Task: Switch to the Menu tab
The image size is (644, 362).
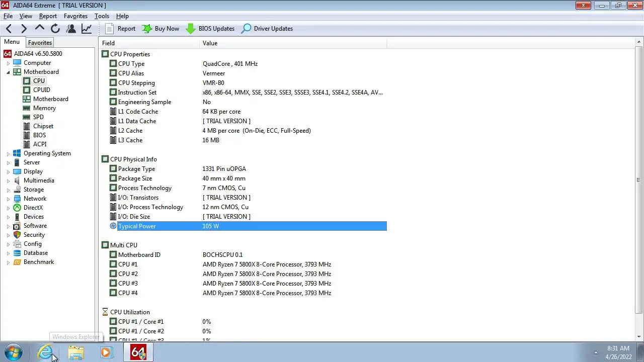Action: [x=12, y=42]
